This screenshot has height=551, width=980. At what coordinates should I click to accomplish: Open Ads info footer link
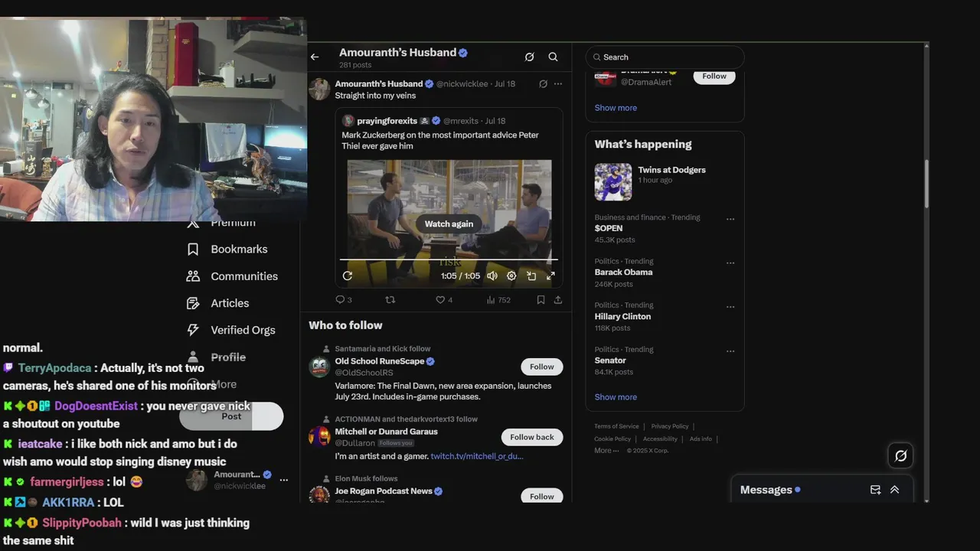click(x=701, y=439)
